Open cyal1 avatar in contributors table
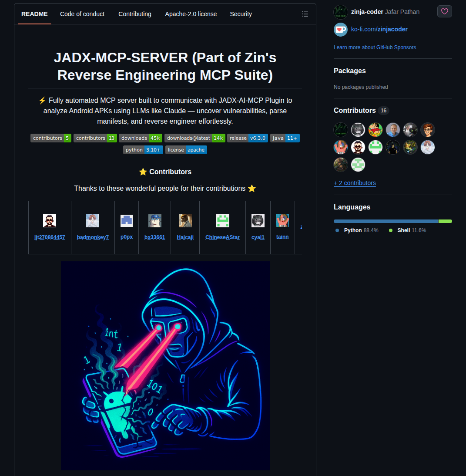 [x=258, y=221]
